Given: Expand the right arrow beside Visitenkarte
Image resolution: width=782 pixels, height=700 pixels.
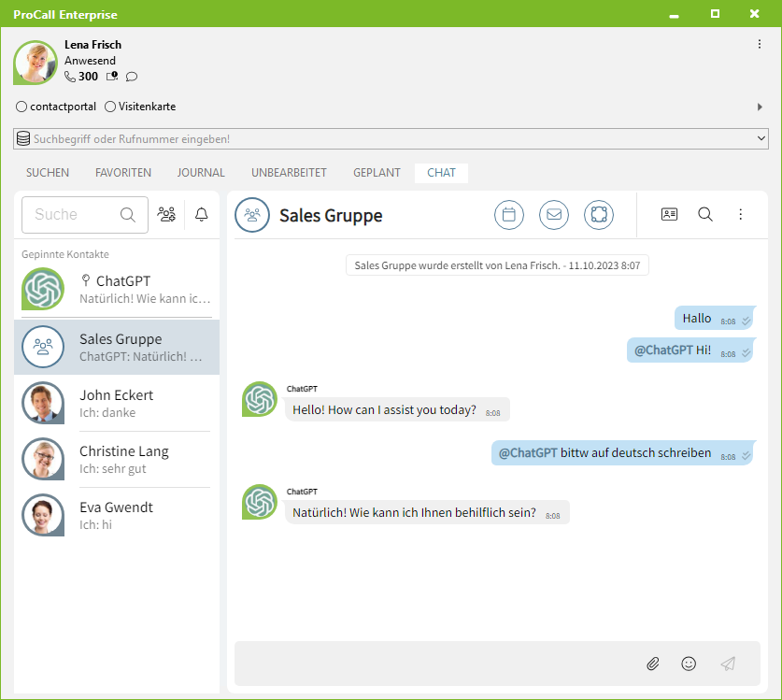Looking at the screenshot, I should (x=760, y=107).
